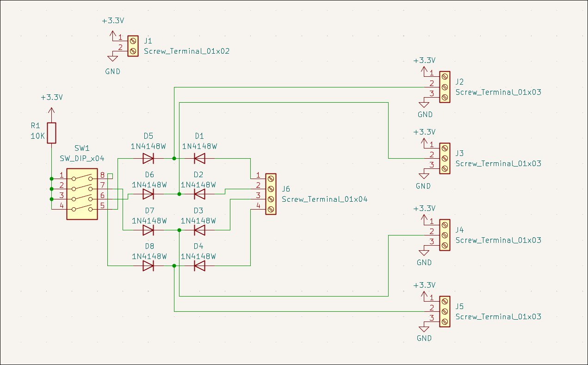Viewport: 588px width, 365px height.
Task: Select the D5 diode symbol
Action: [x=148, y=159]
